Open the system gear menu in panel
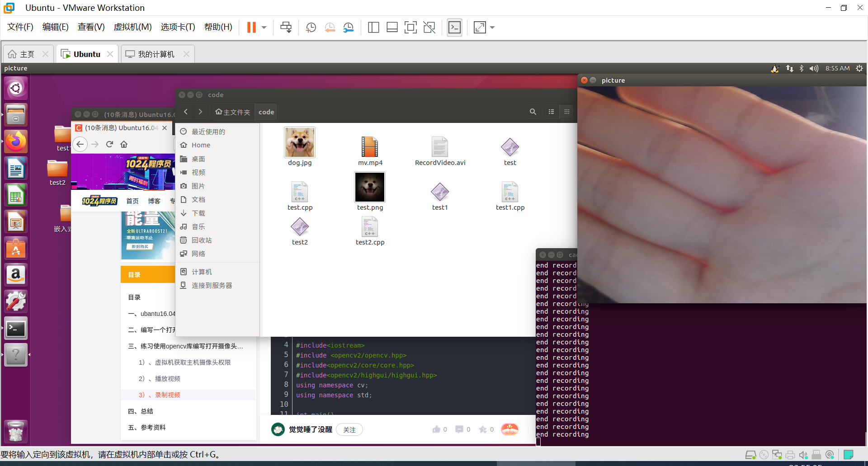 [x=859, y=68]
